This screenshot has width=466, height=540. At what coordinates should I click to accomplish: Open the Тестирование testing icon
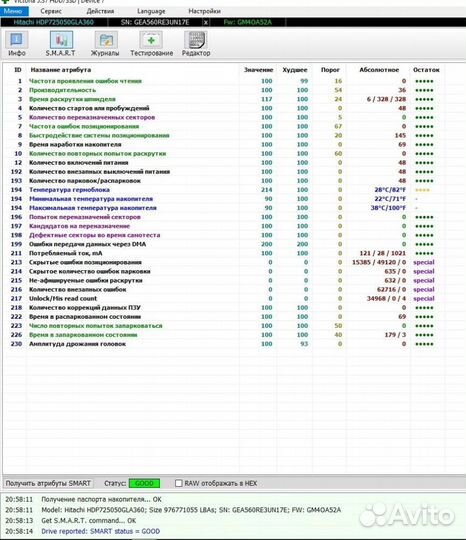click(x=152, y=44)
